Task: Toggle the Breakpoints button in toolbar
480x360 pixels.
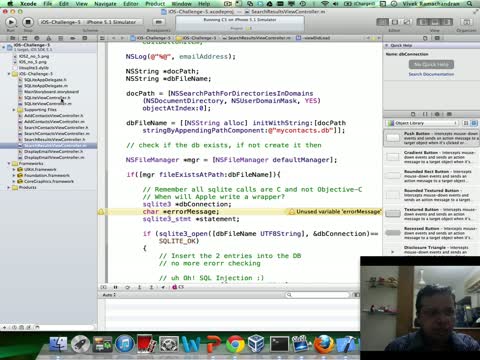Action: [159, 22]
